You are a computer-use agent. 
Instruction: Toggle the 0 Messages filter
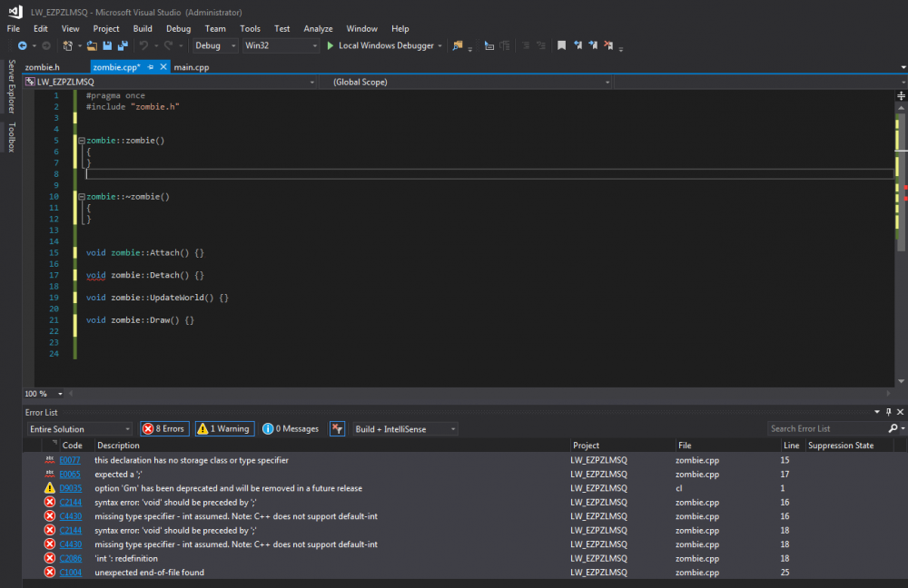[291, 428]
